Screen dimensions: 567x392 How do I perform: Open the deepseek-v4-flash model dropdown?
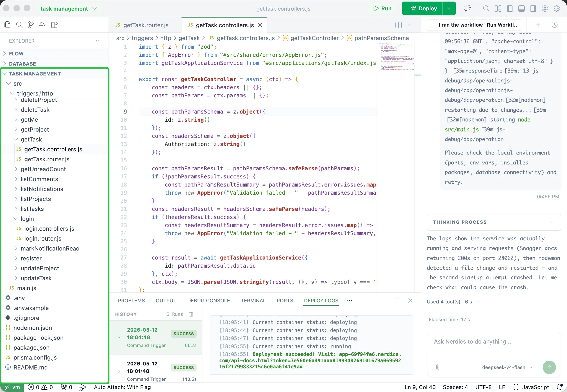507,367
